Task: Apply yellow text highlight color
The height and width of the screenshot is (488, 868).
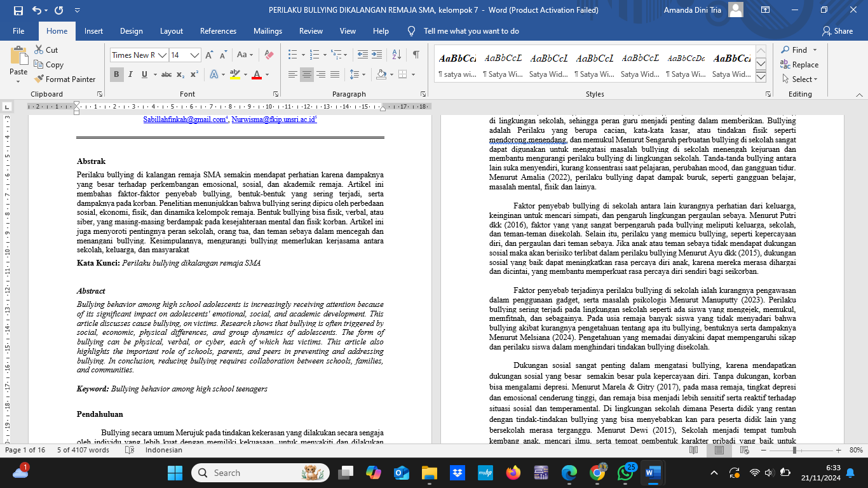Action: 234,74
